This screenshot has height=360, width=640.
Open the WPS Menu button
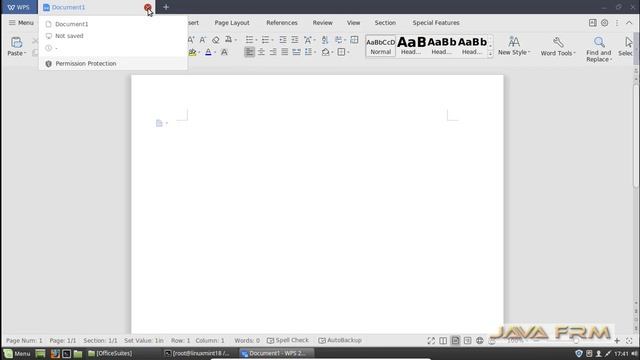click(21, 23)
